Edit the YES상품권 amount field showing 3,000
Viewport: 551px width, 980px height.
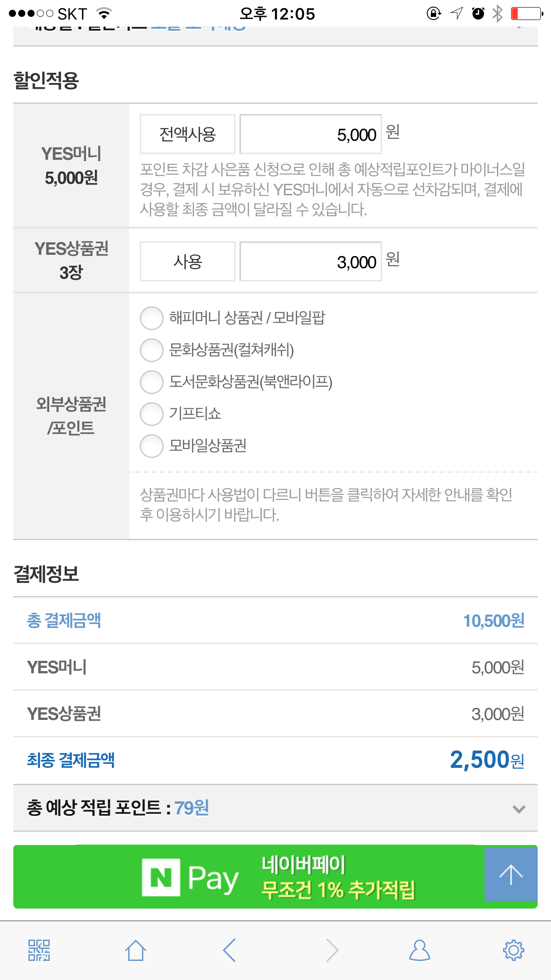311,262
